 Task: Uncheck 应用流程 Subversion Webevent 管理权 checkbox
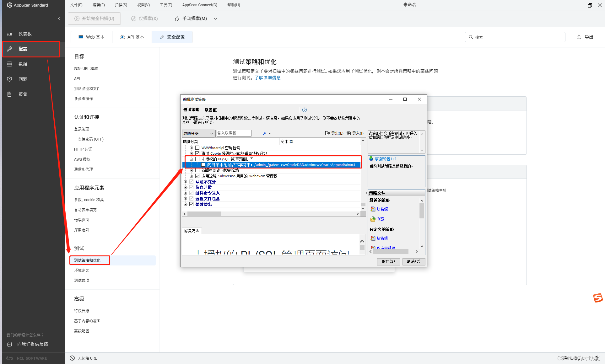[x=197, y=176]
